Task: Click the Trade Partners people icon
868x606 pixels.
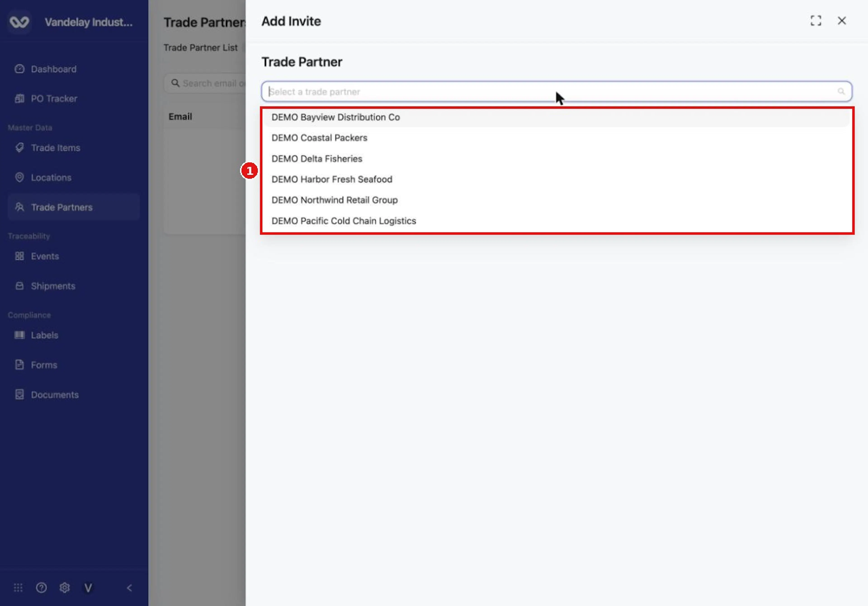Action: coord(19,207)
